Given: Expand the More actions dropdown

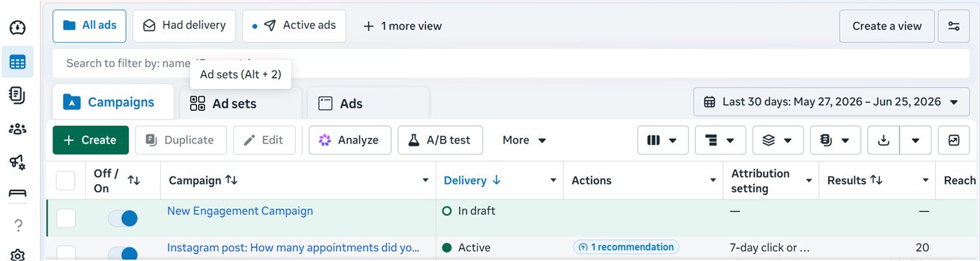Looking at the screenshot, I should [x=524, y=140].
